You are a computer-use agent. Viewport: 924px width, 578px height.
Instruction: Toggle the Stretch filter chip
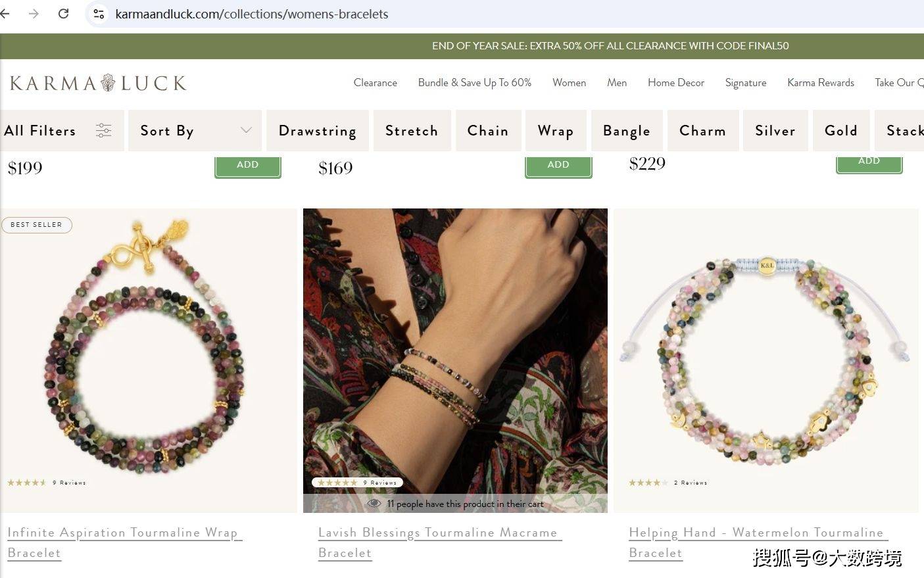coord(412,131)
